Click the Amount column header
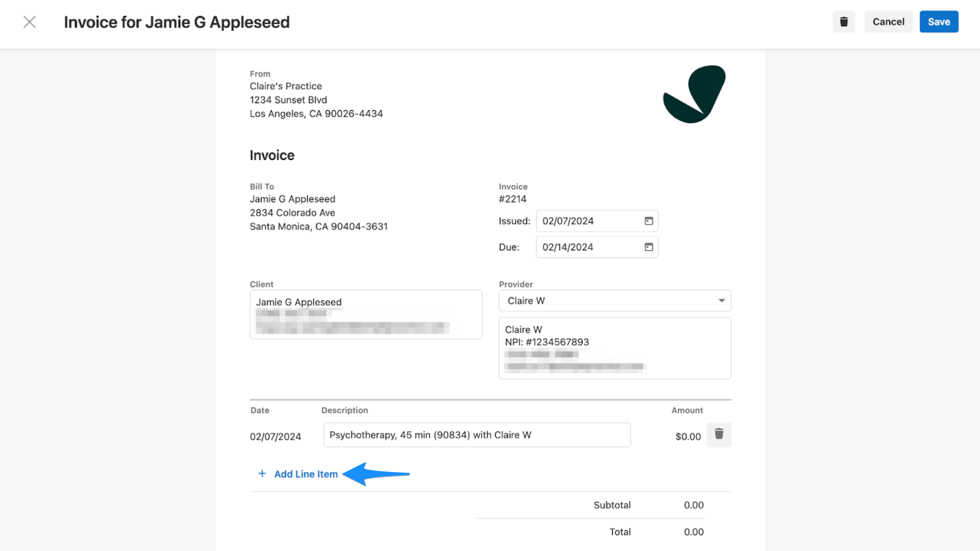This screenshot has width=980, height=551. click(687, 410)
